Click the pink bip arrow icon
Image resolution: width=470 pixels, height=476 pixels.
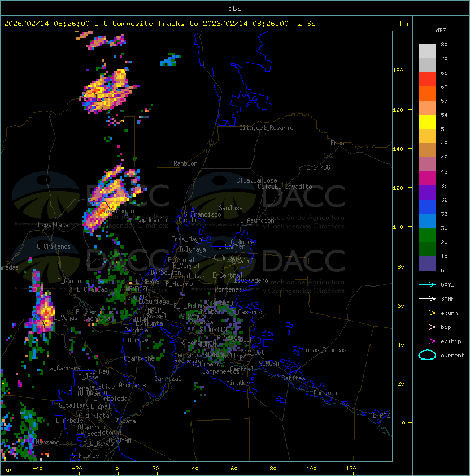[427, 327]
